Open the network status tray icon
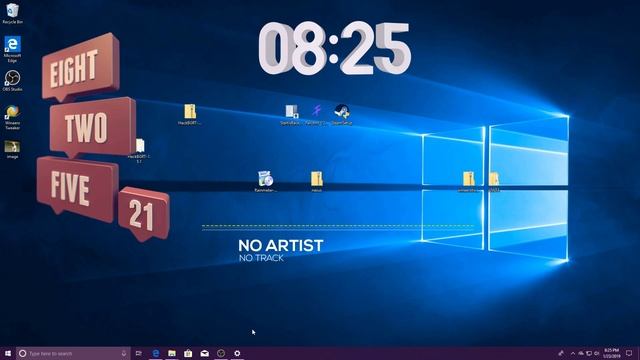 [x=589, y=353]
